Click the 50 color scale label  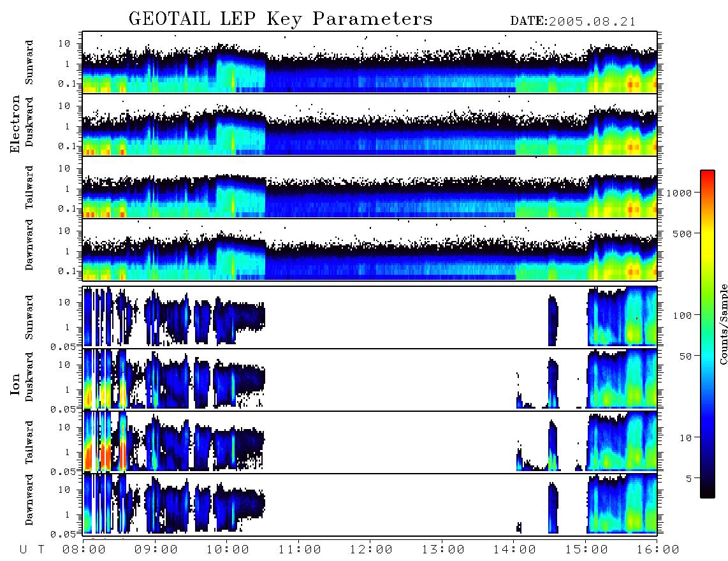click(685, 356)
